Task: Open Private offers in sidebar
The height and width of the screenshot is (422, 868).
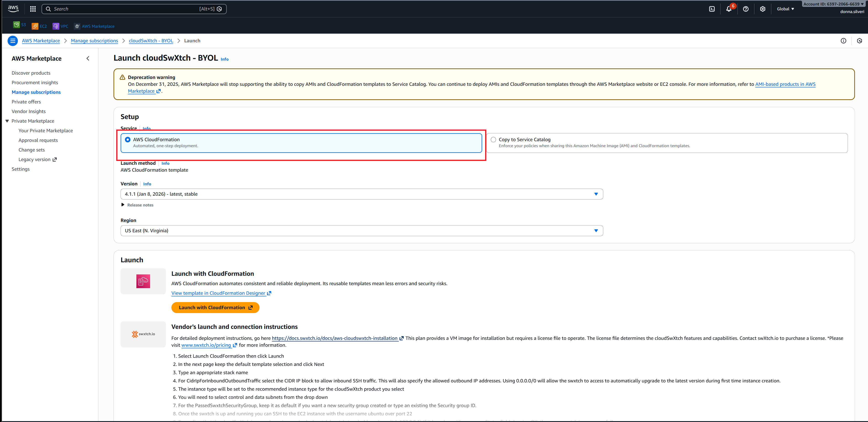Action: coord(26,102)
